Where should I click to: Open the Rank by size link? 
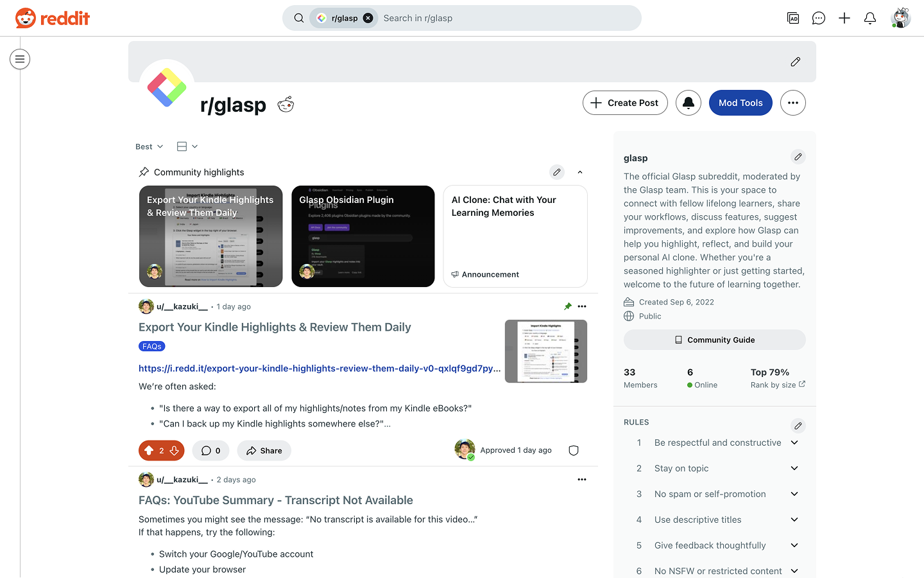[x=778, y=385]
